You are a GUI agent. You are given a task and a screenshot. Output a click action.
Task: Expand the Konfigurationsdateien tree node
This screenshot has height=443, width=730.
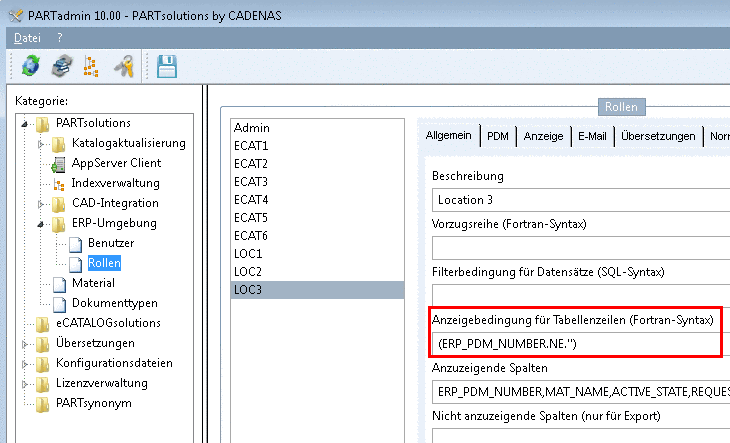click(25, 364)
